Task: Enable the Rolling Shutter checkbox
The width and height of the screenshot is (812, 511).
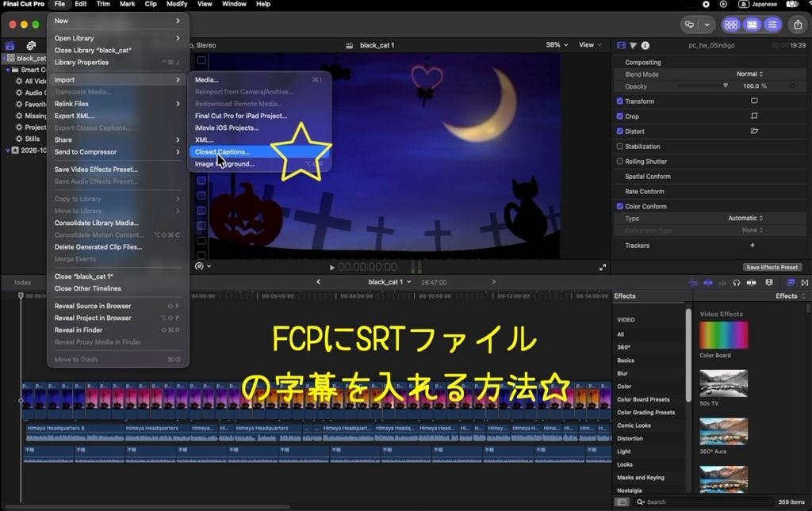Action: pos(620,161)
